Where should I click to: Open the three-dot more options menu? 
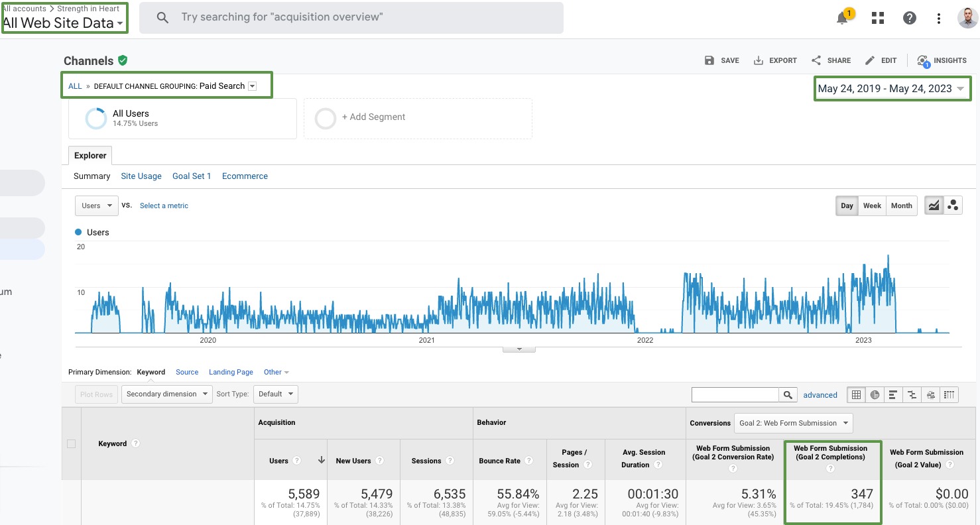pos(938,18)
